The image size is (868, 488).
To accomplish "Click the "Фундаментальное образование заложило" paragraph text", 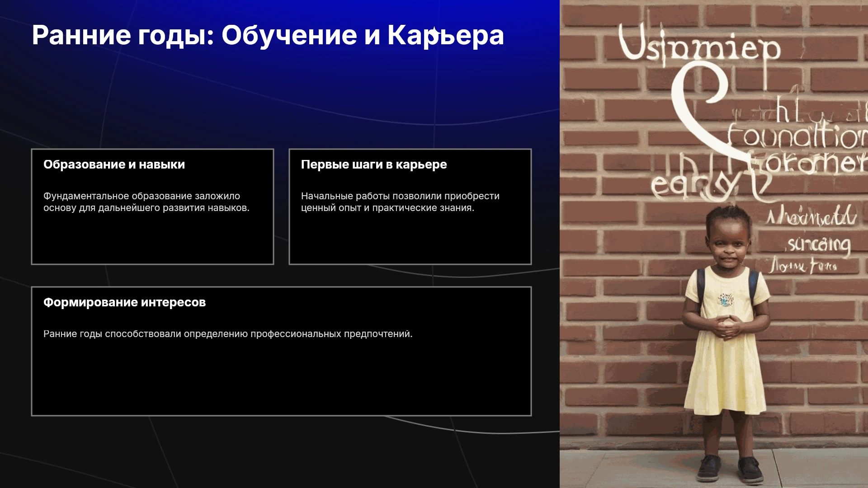I will (146, 202).
